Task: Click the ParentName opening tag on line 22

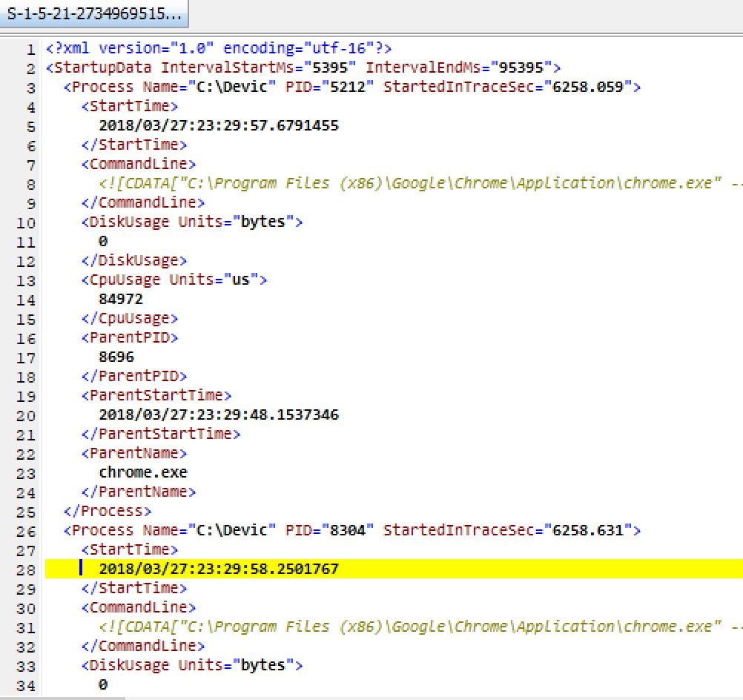Action: click(x=133, y=453)
